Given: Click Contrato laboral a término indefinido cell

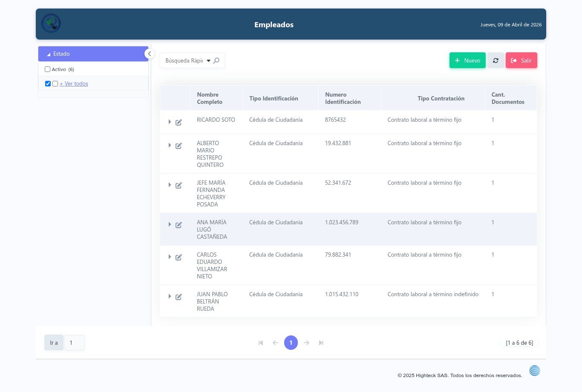Looking at the screenshot, I should (x=433, y=295).
